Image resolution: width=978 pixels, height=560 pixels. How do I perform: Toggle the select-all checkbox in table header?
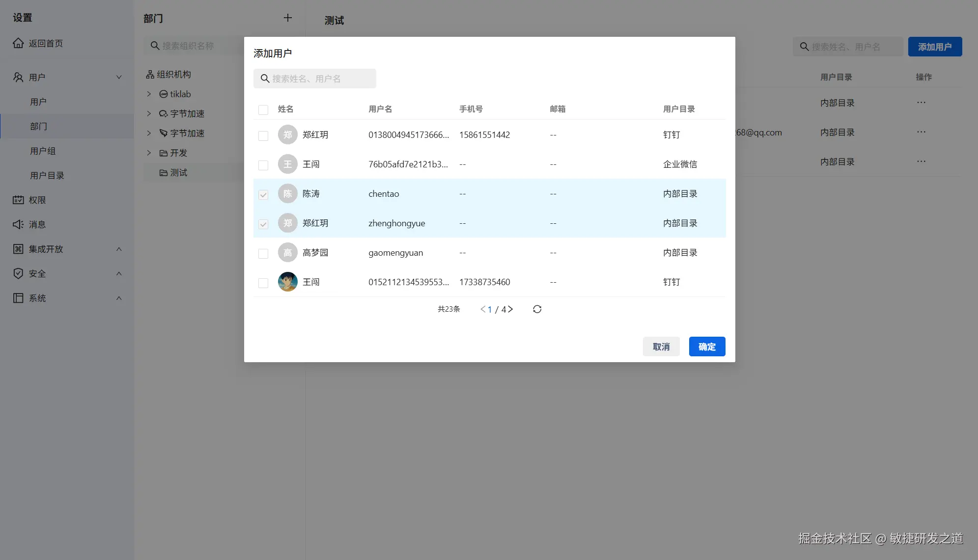[x=263, y=109]
